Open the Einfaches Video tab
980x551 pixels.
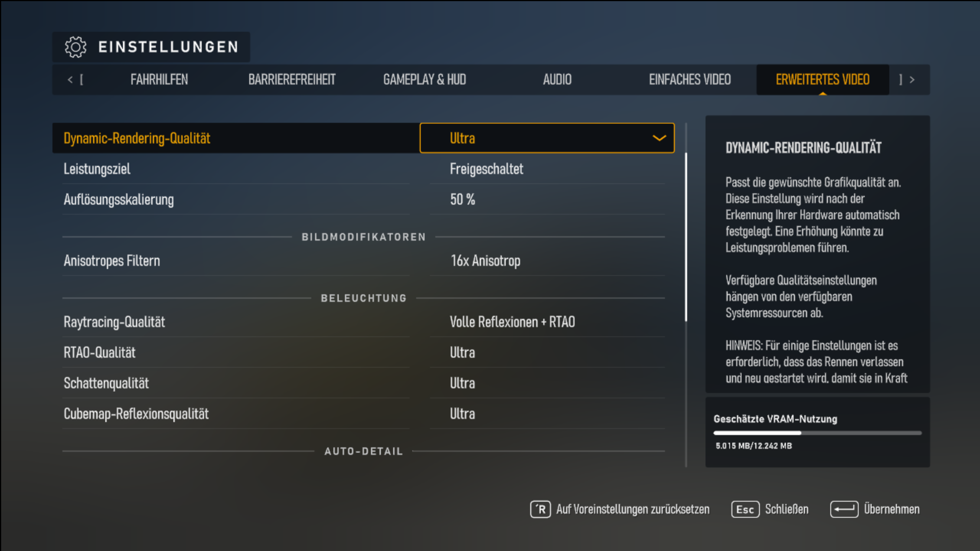click(690, 80)
